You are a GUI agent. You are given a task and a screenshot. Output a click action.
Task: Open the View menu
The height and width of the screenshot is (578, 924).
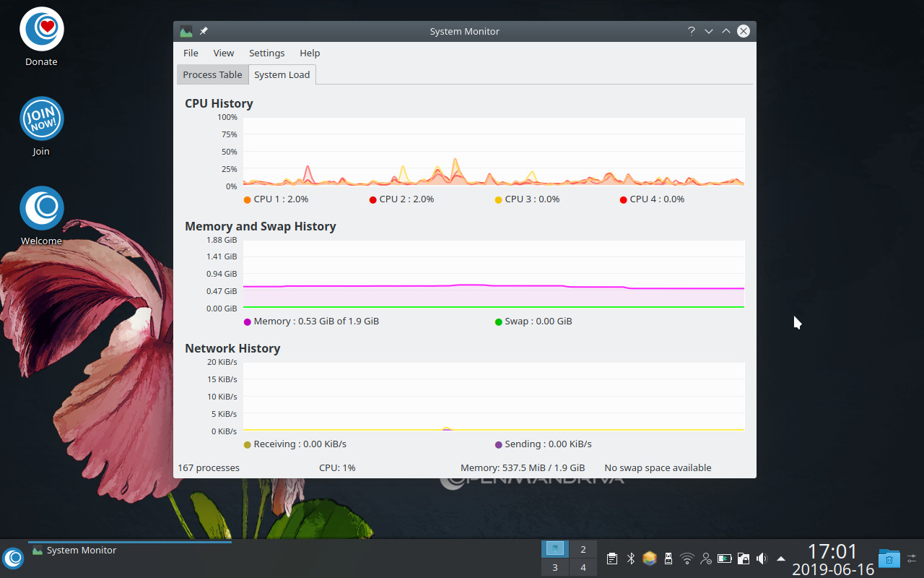[224, 53]
